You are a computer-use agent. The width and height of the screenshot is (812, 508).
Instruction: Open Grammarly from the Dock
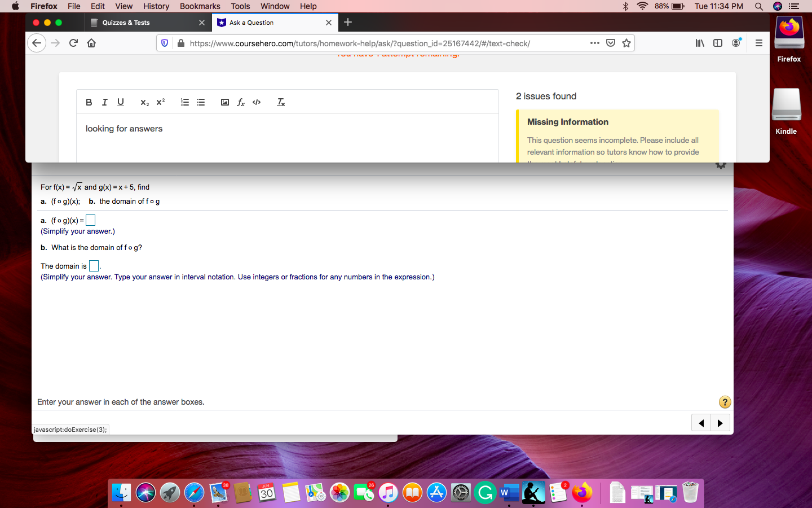[x=485, y=493]
